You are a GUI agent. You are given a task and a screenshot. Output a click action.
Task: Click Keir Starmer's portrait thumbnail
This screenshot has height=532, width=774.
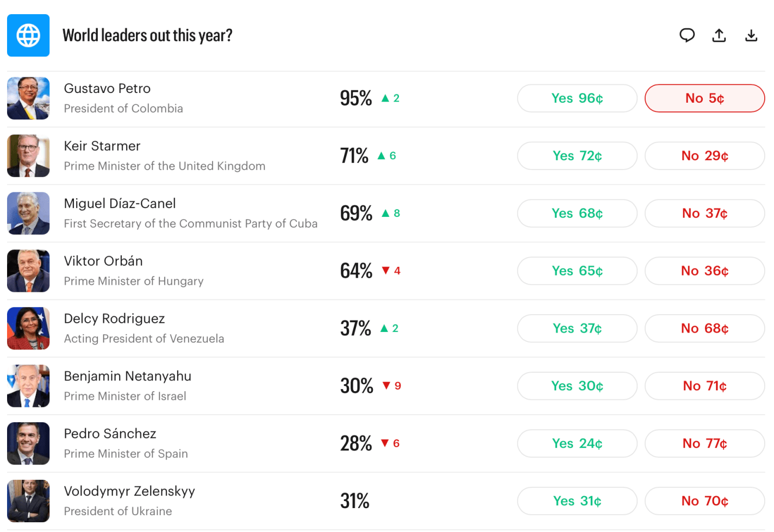point(28,156)
